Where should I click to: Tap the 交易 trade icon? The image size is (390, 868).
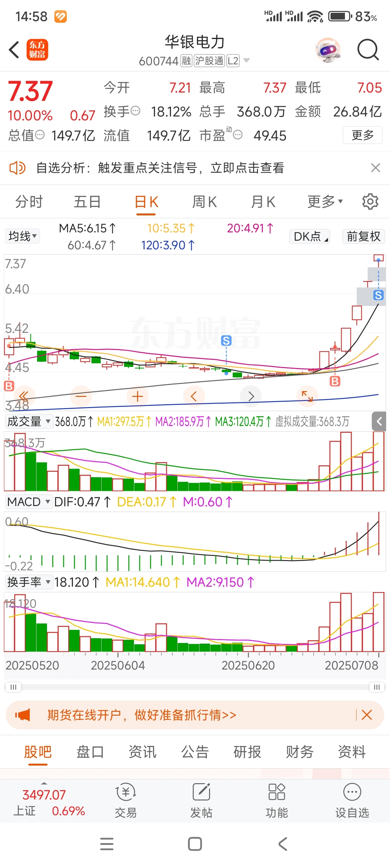click(126, 800)
